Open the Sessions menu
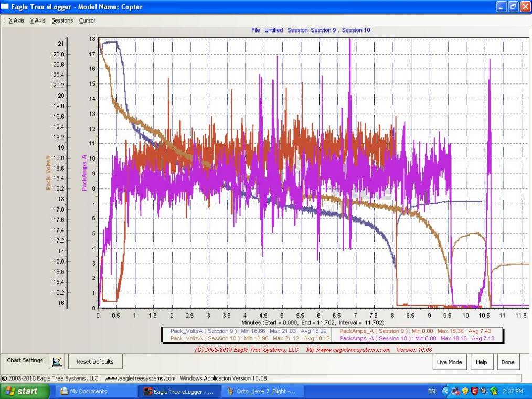 pyautogui.click(x=62, y=20)
